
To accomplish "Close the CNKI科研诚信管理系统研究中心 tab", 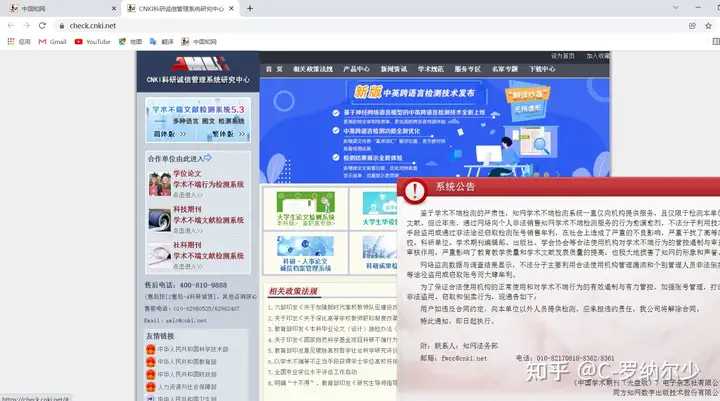I will pos(231,8).
